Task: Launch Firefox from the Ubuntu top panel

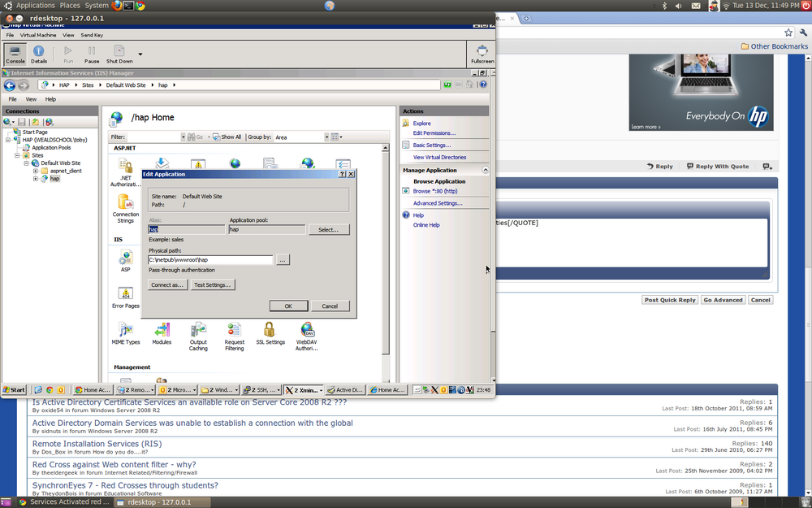Action: click(x=116, y=6)
